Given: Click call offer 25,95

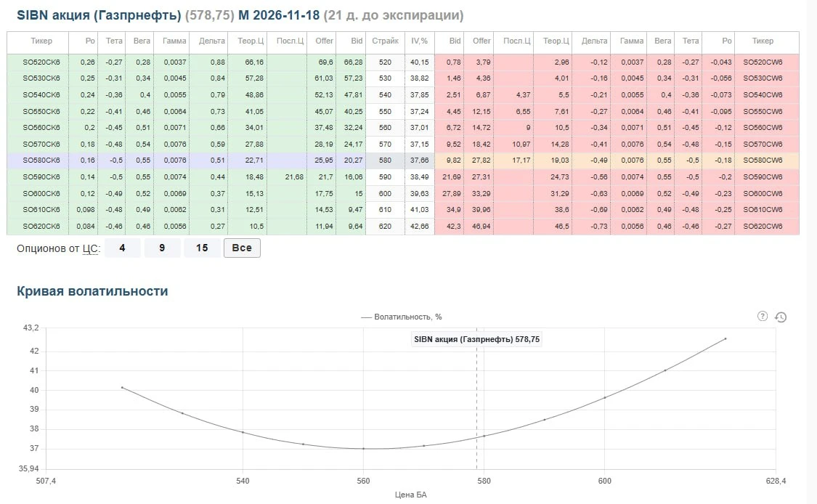Looking at the screenshot, I should [324, 160].
